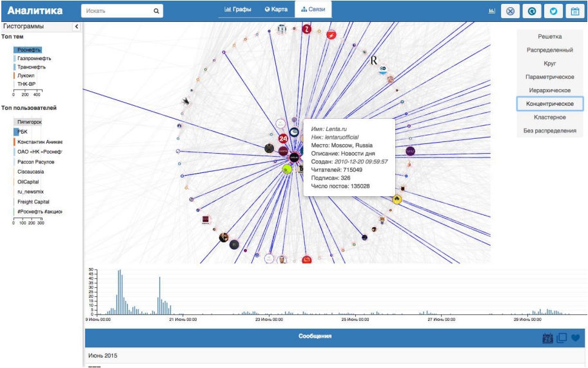This screenshot has height=368, width=588.
Task: Select the yellow spade node
Action: point(397,199)
